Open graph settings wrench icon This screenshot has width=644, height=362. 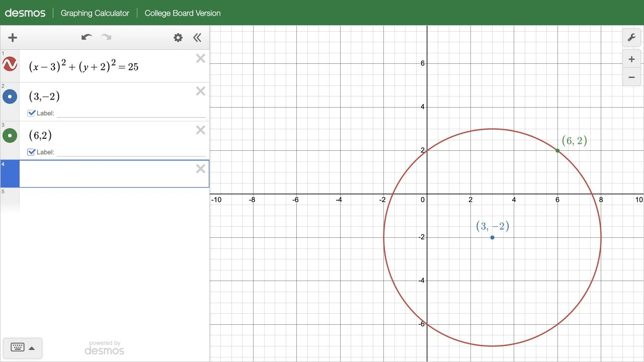click(631, 38)
